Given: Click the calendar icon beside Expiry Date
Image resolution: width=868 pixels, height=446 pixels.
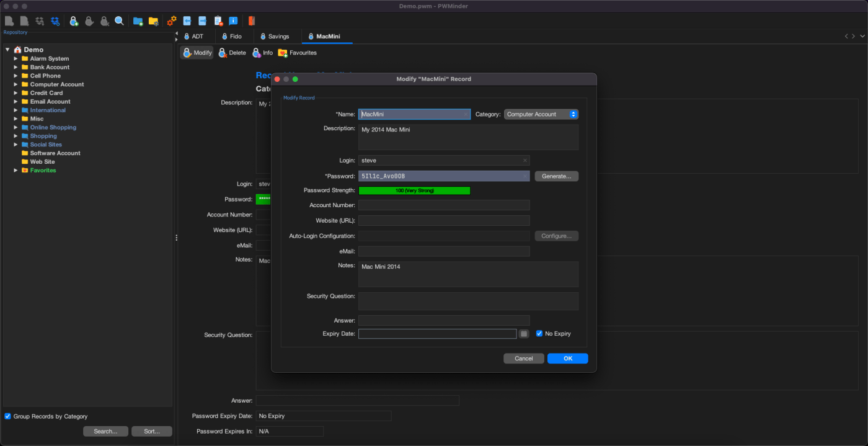Looking at the screenshot, I should pyautogui.click(x=524, y=334).
